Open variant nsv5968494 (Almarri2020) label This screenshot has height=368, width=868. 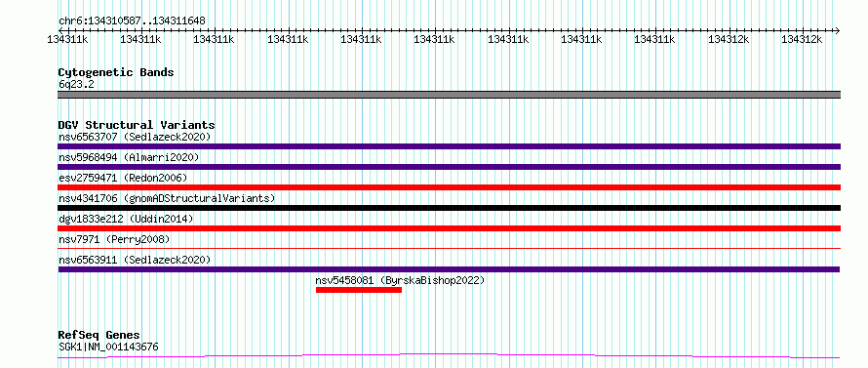click(x=129, y=157)
